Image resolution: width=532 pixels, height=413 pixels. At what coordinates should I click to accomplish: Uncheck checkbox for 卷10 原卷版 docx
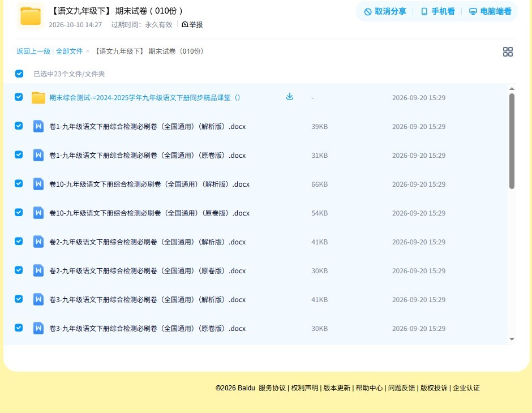19,212
